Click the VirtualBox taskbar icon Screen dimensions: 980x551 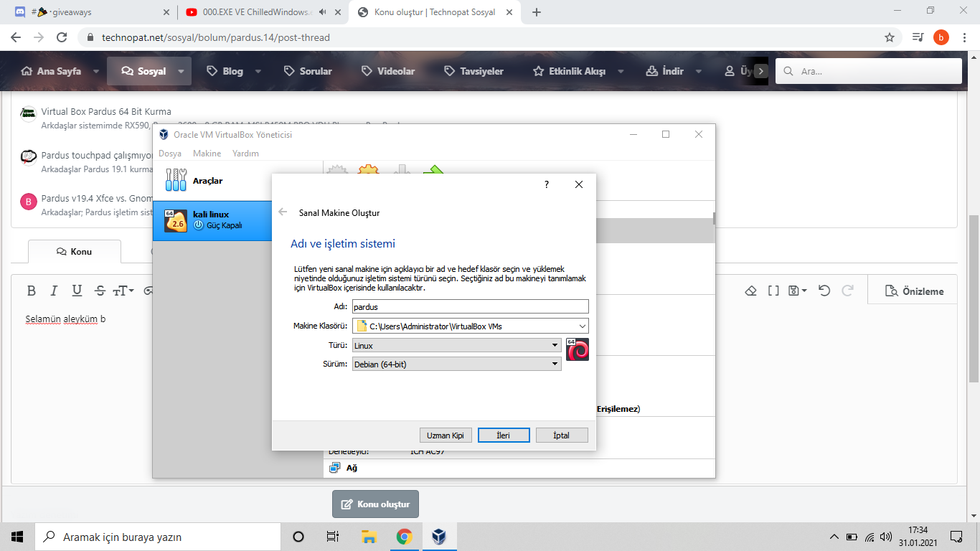click(x=439, y=537)
